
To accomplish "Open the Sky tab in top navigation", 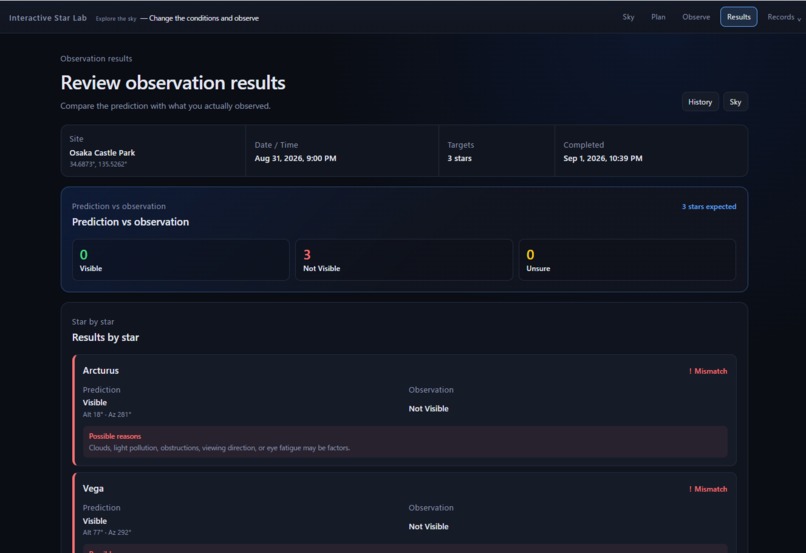I will (628, 17).
